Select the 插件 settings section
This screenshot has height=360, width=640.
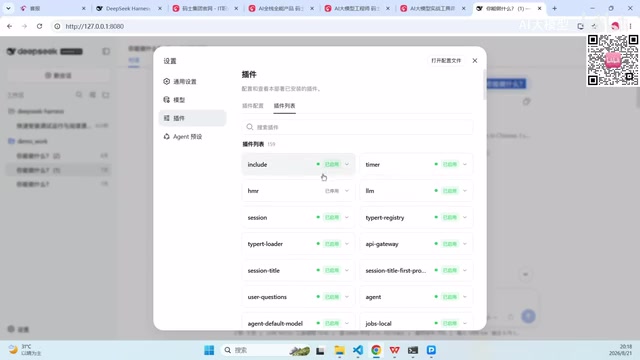coord(193,118)
